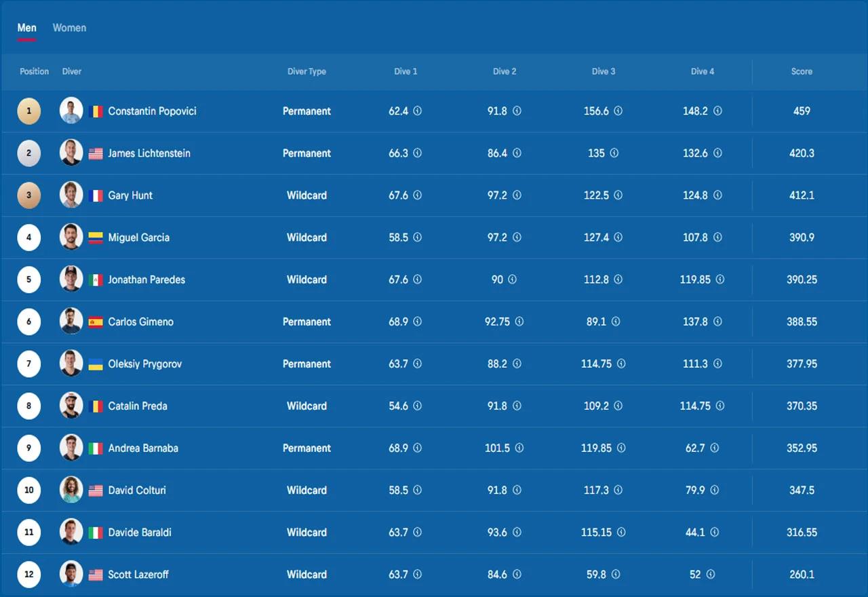This screenshot has height=597, width=868.
Task: Open diver name Oleksiy Prygorov
Action: (145, 364)
